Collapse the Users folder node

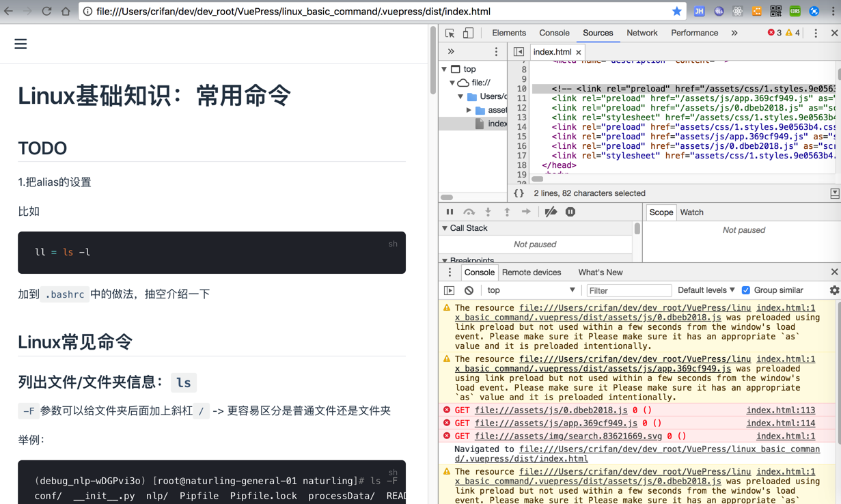[x=460, y=96]
